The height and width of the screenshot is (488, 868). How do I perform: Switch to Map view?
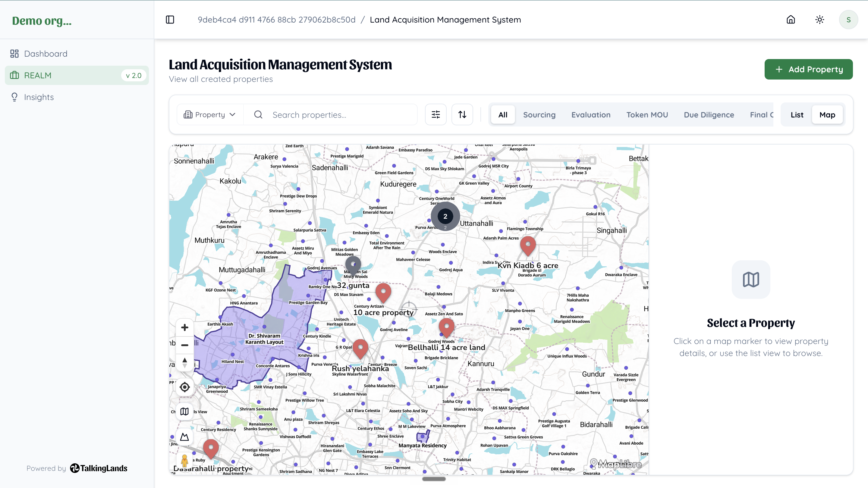click(827, 114)
